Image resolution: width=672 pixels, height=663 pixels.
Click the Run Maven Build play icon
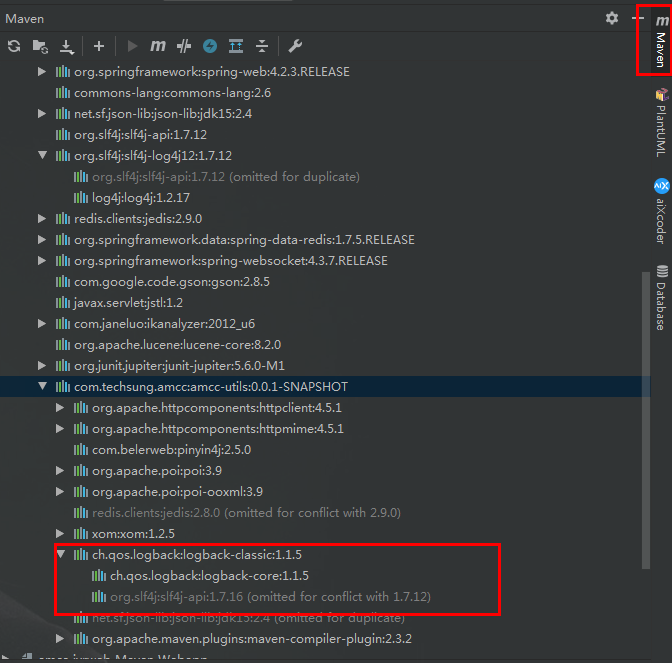132,46
